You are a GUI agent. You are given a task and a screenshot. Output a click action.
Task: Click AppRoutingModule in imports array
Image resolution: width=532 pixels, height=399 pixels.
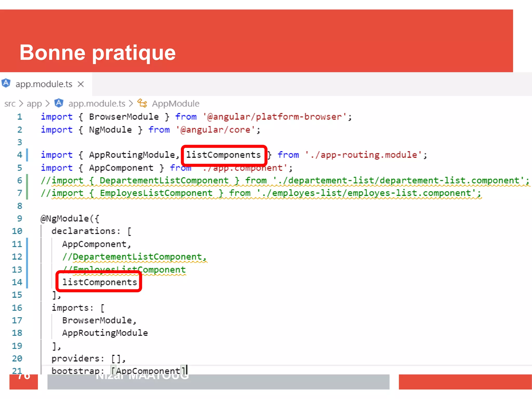coord(105,333)
